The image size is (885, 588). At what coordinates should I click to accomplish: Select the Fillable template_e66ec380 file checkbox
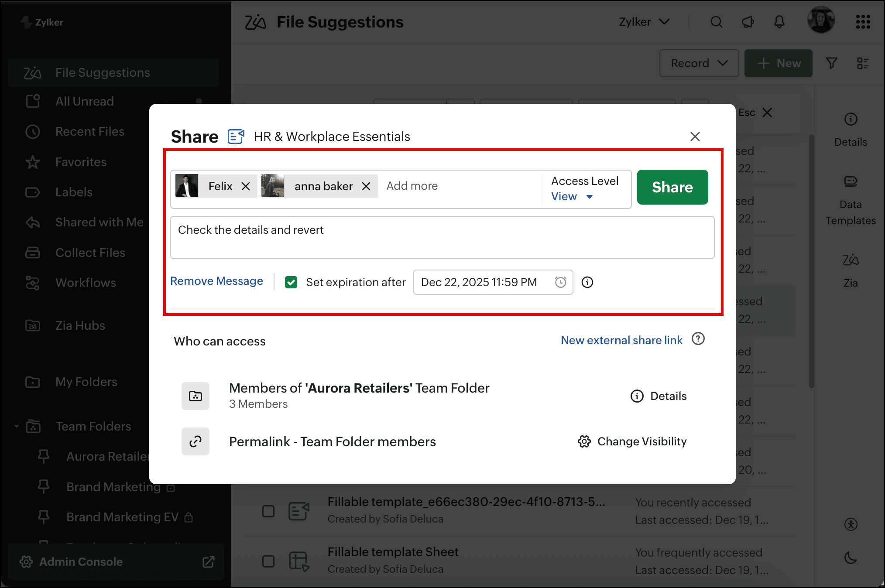click(268, 511)
